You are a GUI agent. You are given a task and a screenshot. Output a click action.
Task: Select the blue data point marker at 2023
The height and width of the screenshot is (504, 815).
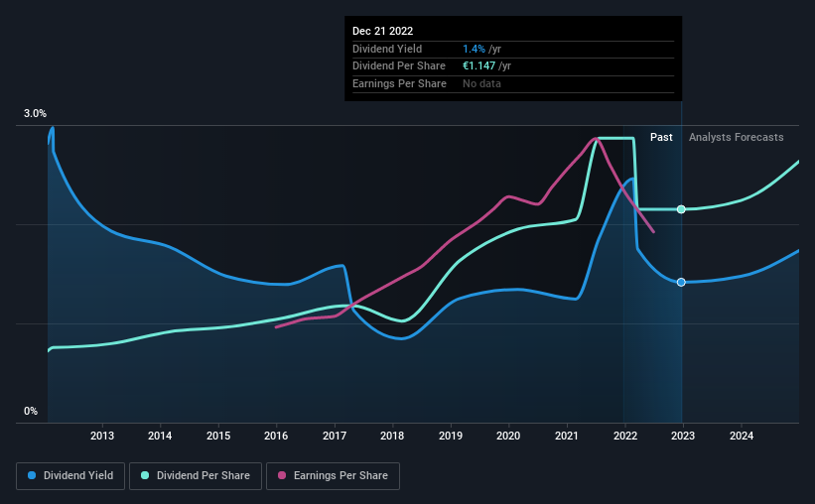(x=681, y=282)
